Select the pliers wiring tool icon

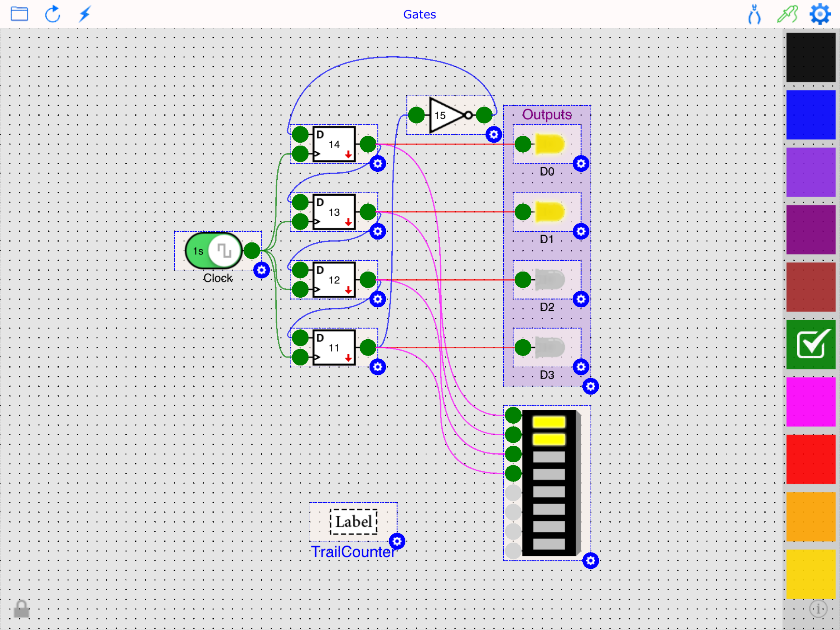[x=754, y=14]
